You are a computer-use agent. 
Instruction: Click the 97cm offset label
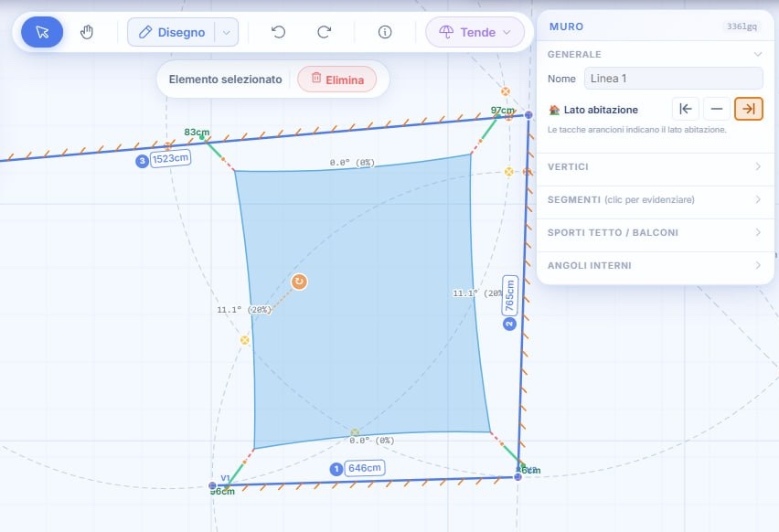[502, 111]
